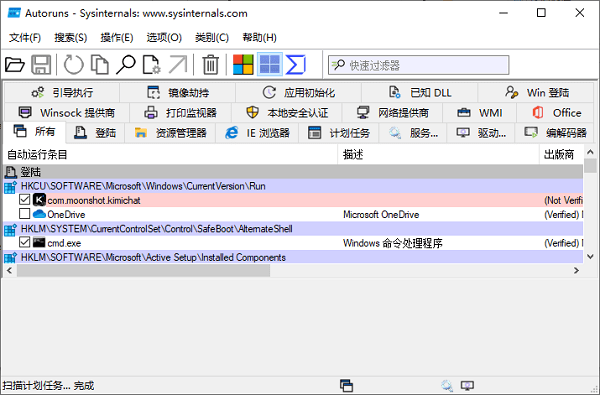Switch to the 镜像劫持 tab
This screenshot has width=600, height=395.
click(178, 92)
